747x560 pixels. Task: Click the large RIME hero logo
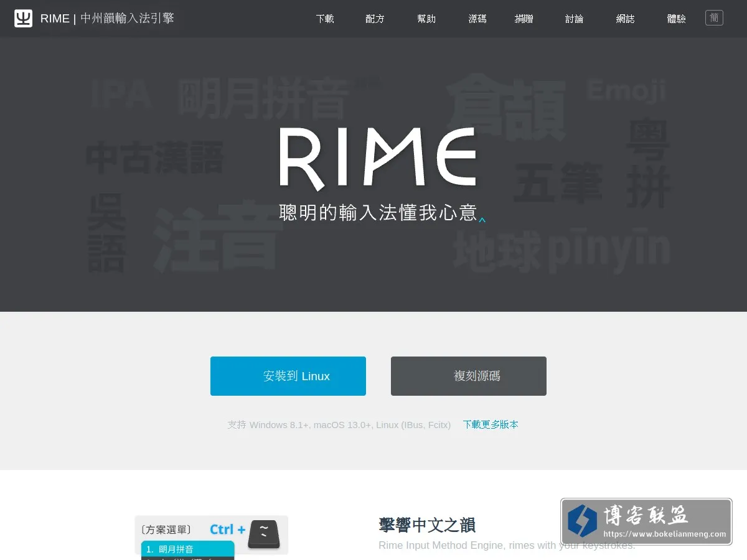coord(378,159)
